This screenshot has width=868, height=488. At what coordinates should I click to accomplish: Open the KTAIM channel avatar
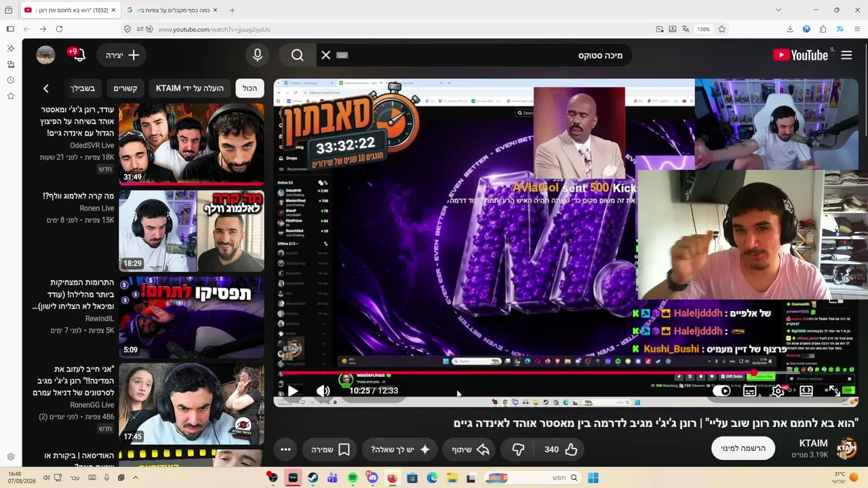tap(847, 449)
